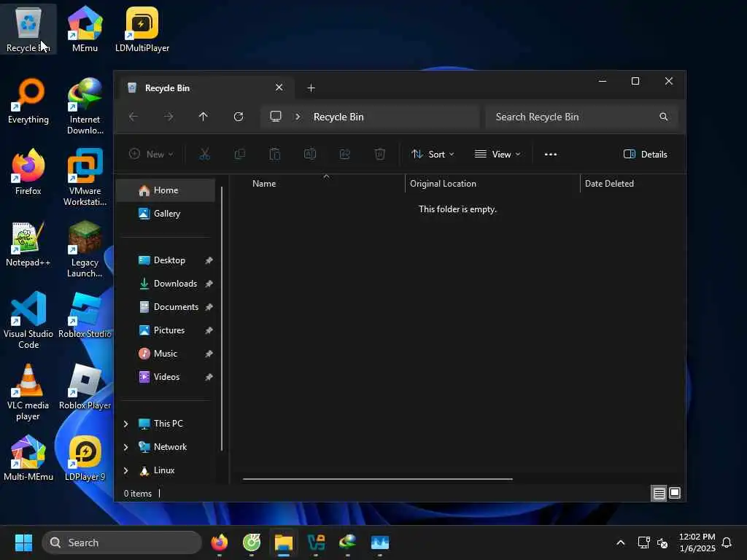
Task: Switch to large thumbnails view
Action: point(675,494)
